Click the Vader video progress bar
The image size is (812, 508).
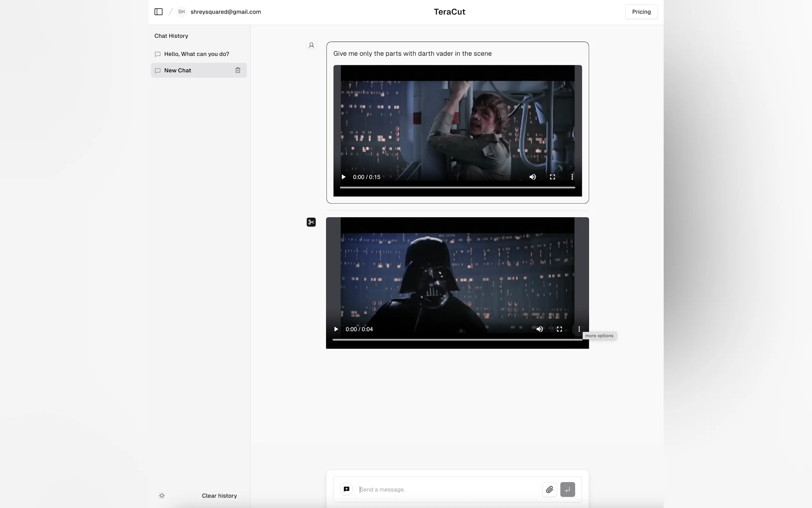click(x=457, y=340)
